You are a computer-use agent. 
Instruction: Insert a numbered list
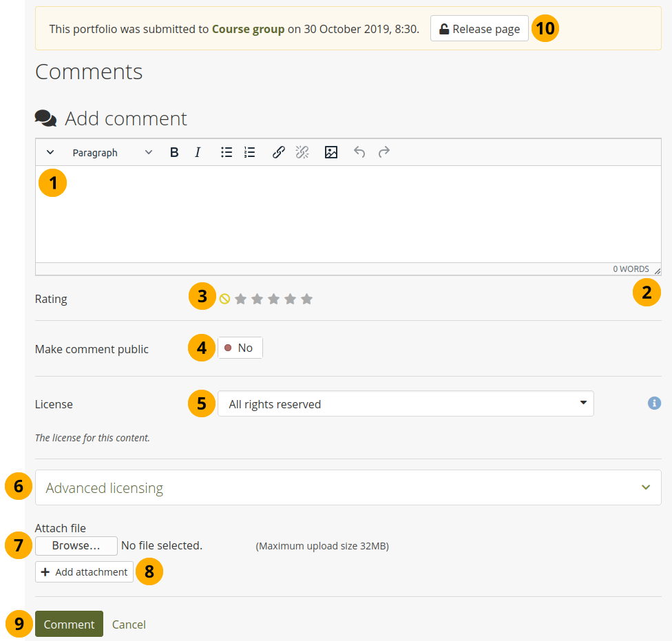(250, 153)
